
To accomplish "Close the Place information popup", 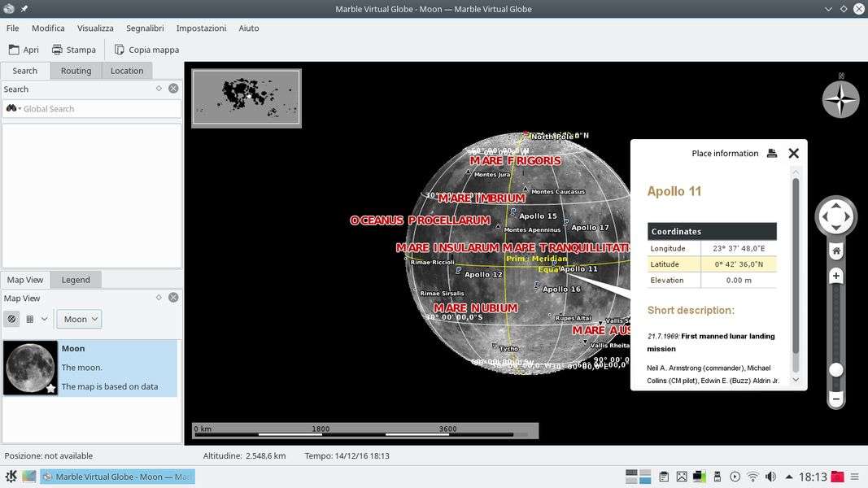I will click(x=794, y=153).
